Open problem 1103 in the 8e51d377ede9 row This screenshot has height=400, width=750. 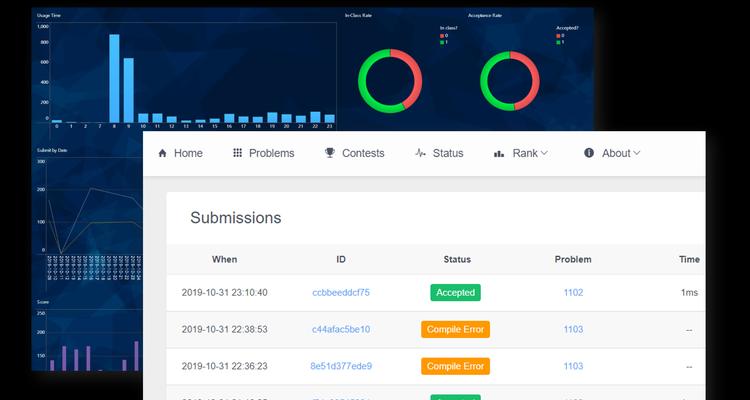coord(573,366)
